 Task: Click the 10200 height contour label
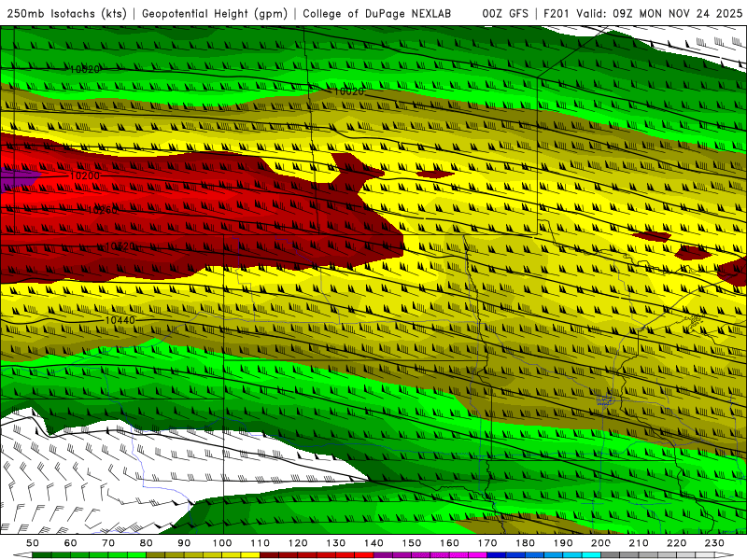[85, 175]
